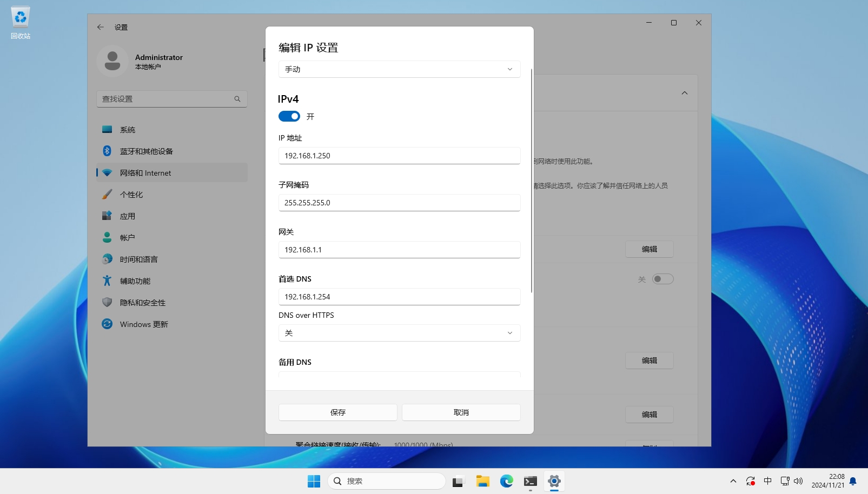Open the 手动 IP mode dropdown
Viewport: 868px width, 494px height.
coord(399,69)
